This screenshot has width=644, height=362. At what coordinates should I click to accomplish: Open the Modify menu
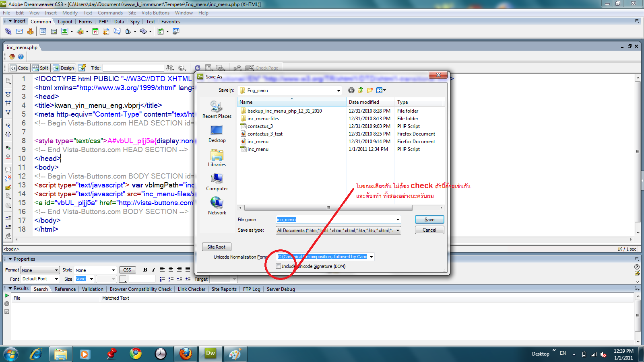[x=70, y=13]
